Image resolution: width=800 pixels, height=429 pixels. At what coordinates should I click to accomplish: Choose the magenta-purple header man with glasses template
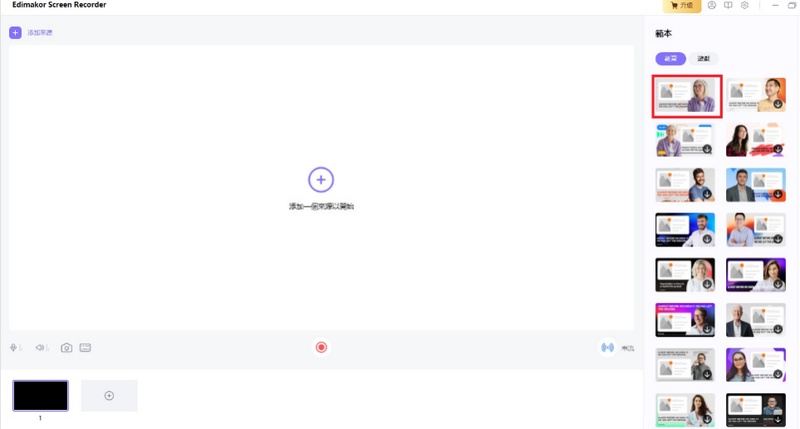(x=685, y=320)
